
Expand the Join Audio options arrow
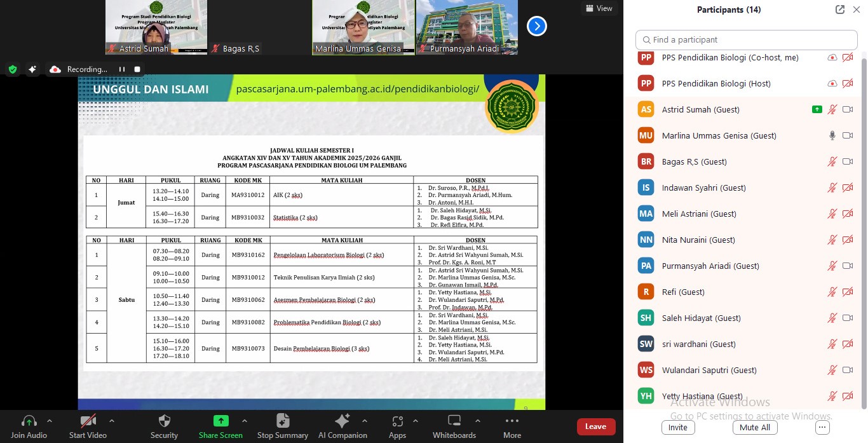pos(50,421)
